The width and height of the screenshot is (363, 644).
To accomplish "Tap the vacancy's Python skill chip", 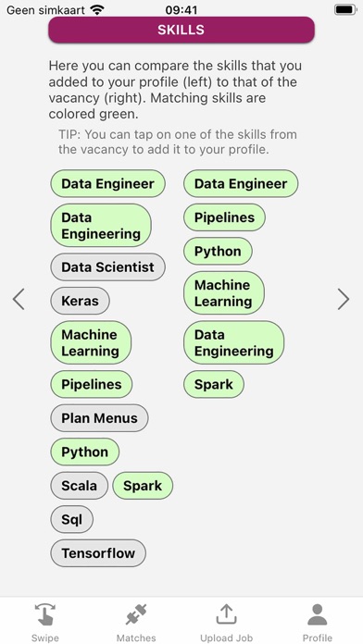I will (x=218, y=251).
